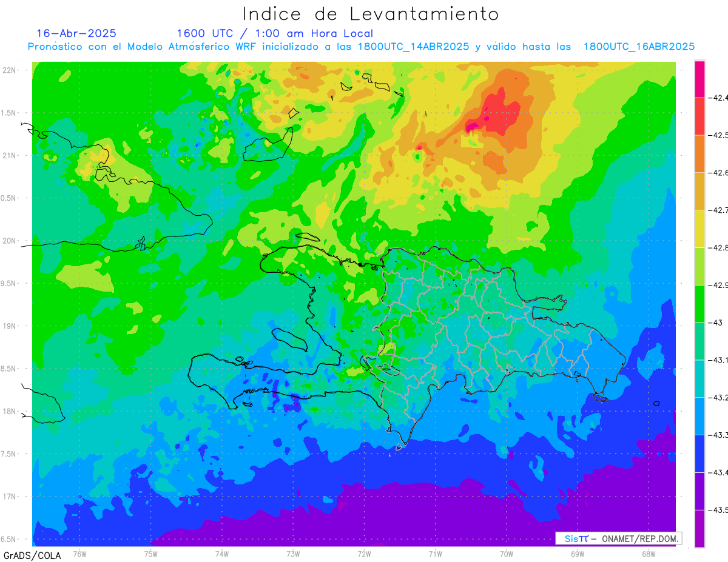Select the green swatch between -42.9 and -43

699,304
